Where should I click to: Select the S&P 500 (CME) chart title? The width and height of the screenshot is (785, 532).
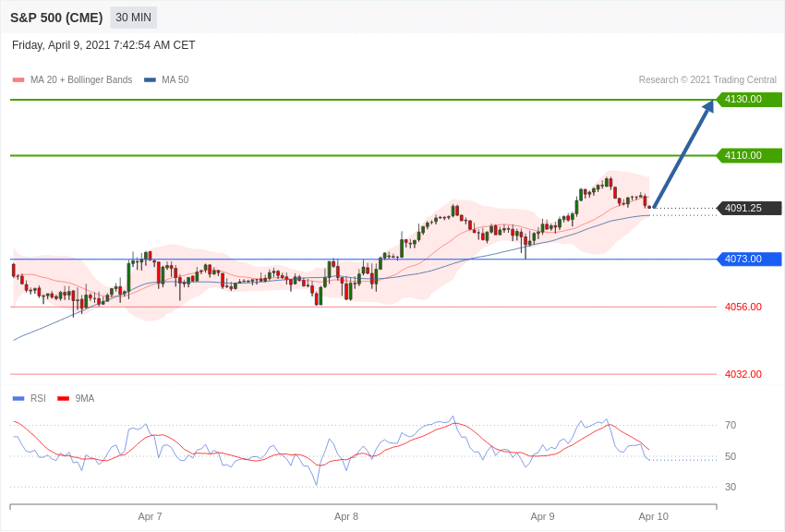click(x=56, y=18)
